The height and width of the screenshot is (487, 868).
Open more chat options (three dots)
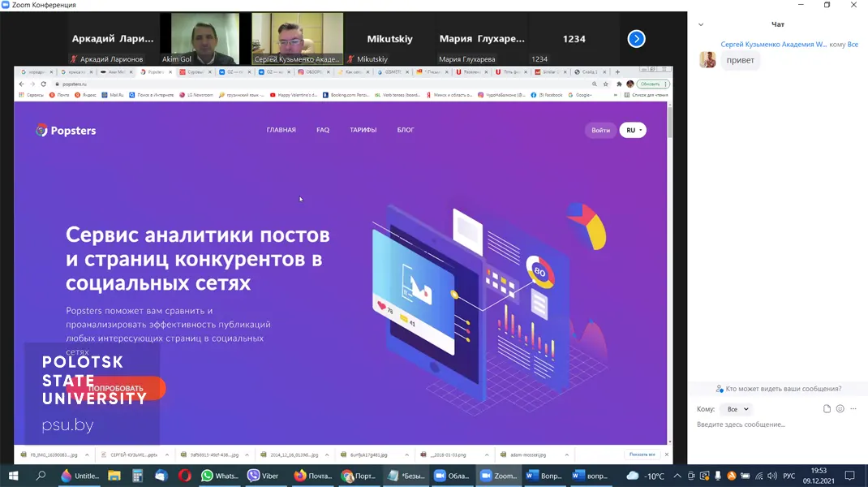click(853, 409)
